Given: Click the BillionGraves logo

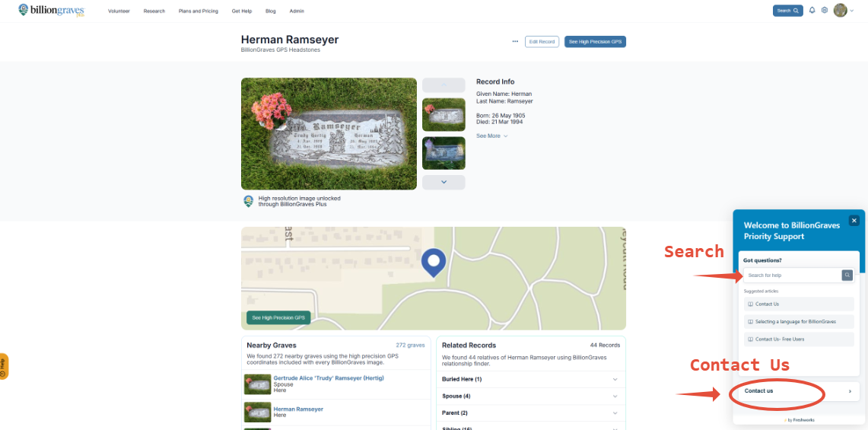Looking at the screenshot, I should click(x=52, y=11).
